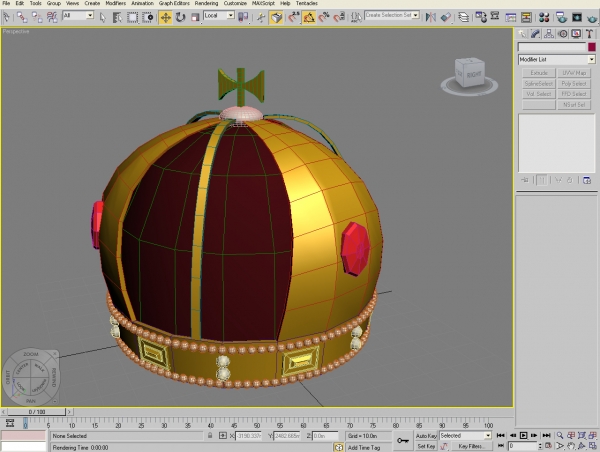
Task: Toggle keyboard shortcut override
Action: (276, 17)
